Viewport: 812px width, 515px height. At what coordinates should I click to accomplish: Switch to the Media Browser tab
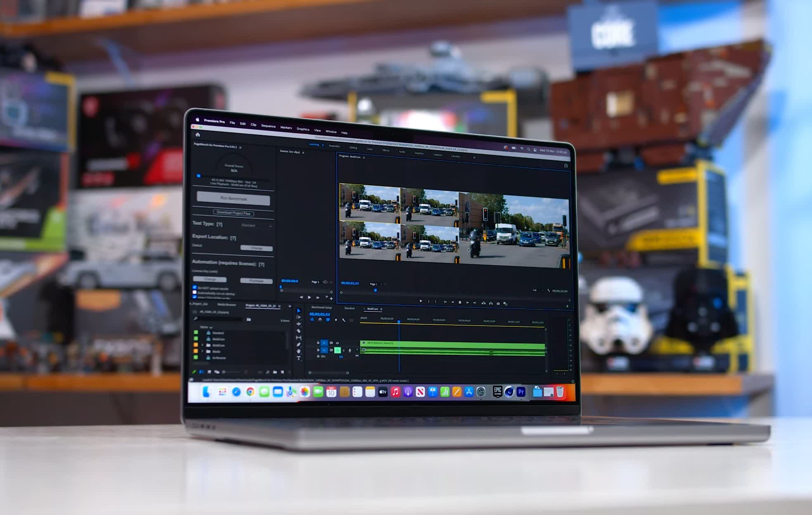coord(227,305)
